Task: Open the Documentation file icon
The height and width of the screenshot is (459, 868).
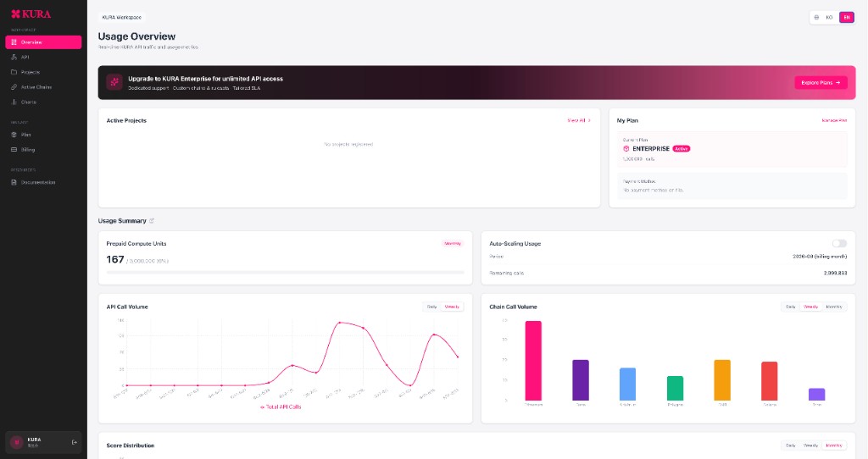Action: coord(14,182)
